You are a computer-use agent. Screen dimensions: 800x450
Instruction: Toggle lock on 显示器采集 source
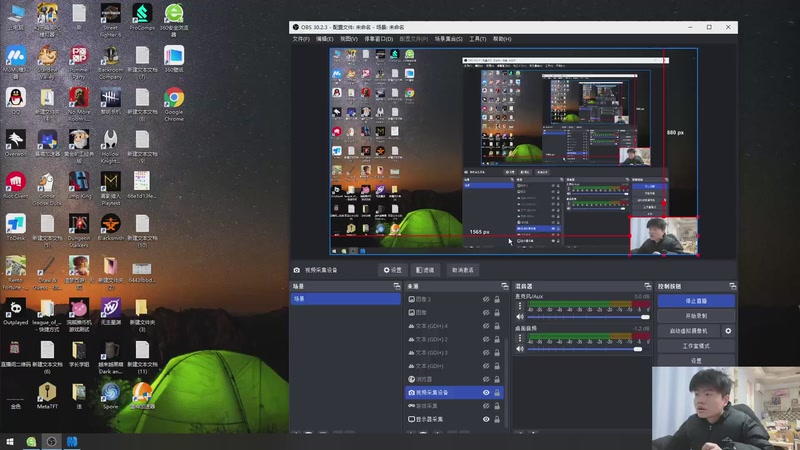point(497,419)
